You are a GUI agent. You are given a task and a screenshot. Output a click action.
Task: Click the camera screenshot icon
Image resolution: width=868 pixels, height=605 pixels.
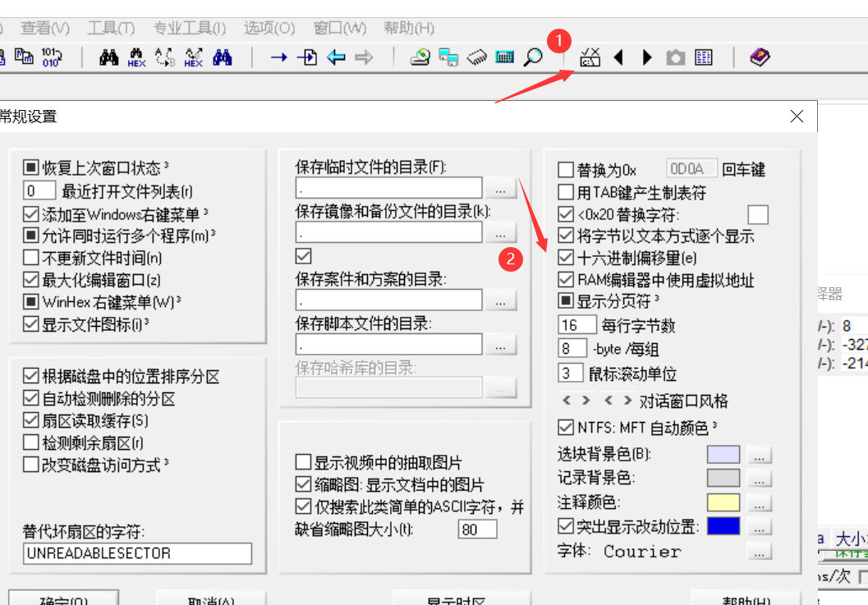674,57
